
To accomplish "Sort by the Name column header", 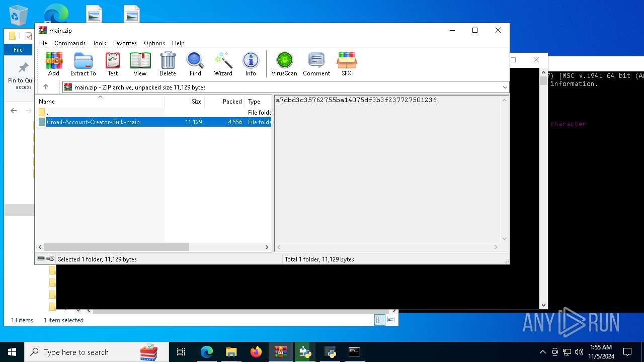I will pyautogui.click(x=100, y=102).
